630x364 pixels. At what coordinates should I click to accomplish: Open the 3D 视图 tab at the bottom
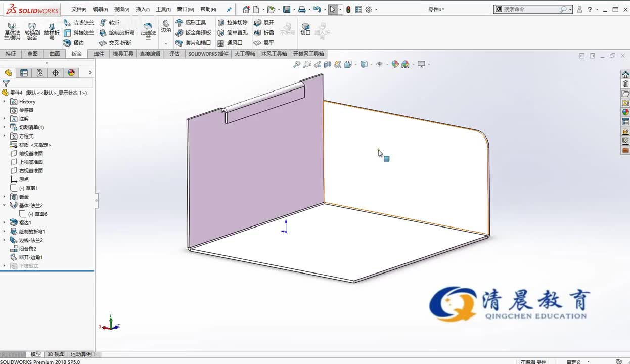tap(56, 354)
